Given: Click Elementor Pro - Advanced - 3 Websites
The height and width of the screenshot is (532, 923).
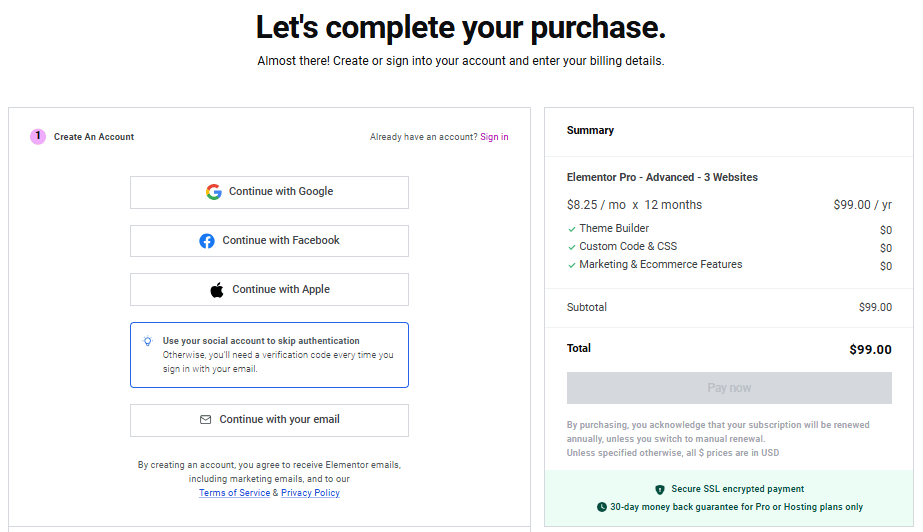Looking at the screenshot, I should coord(662,177).
